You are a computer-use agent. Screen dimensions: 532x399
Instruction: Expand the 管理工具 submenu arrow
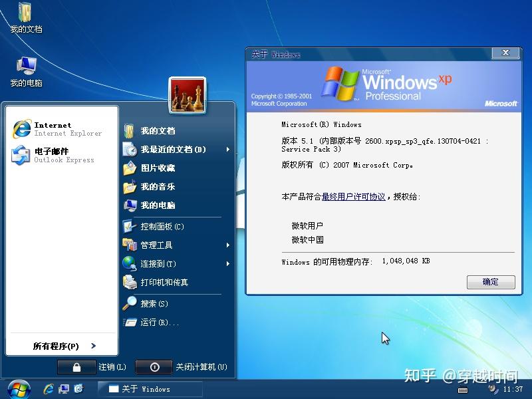(x=228, y=245)
